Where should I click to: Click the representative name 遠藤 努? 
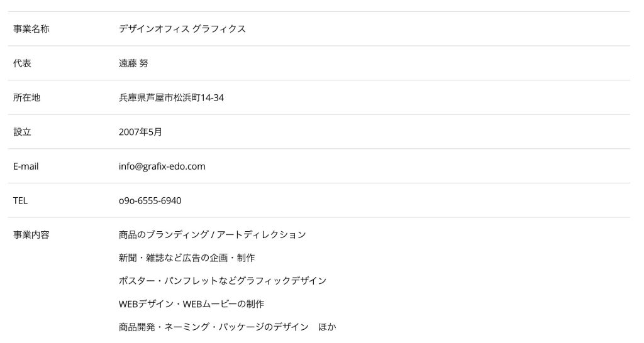click(x=133, y=63)
